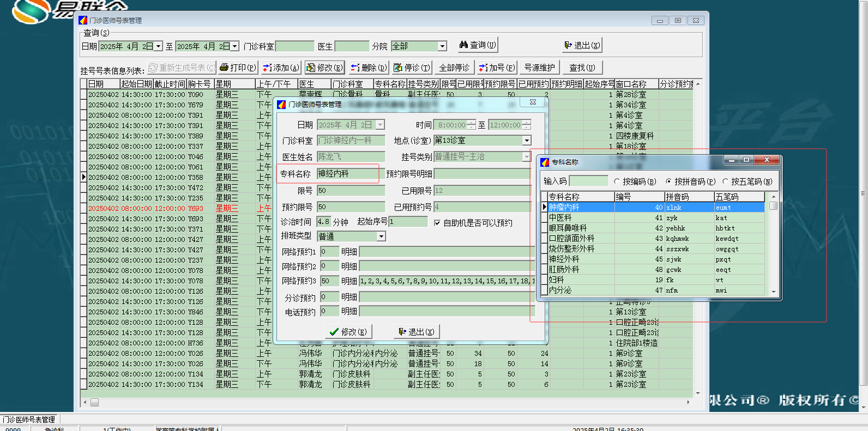
Task: Select 肛肠外科 in the specialty list
Action: coord(656,269)
